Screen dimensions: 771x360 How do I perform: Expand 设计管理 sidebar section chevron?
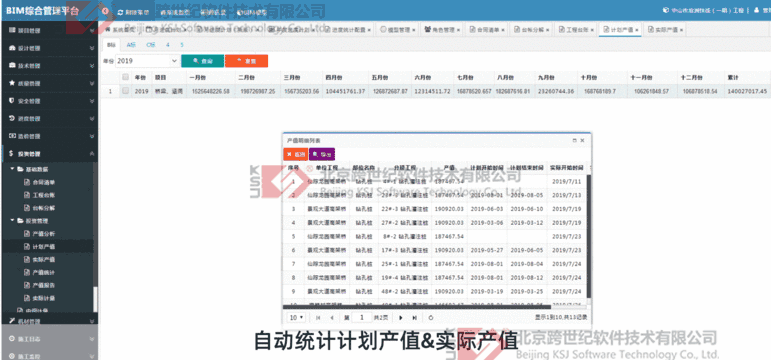(92, 48)
